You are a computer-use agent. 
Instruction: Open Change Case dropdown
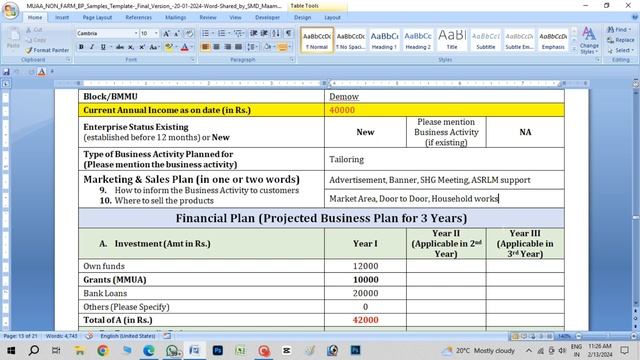154,47
